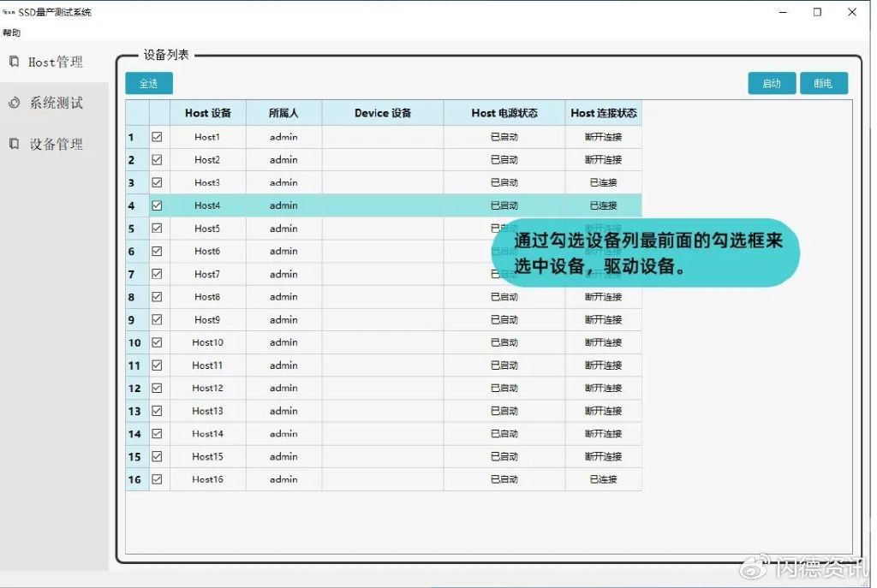Screen dimensions: 877x588
Task: Click the 设备管理 icon in the sidebar
Action: pyautogui.click(x=13, y=144)
